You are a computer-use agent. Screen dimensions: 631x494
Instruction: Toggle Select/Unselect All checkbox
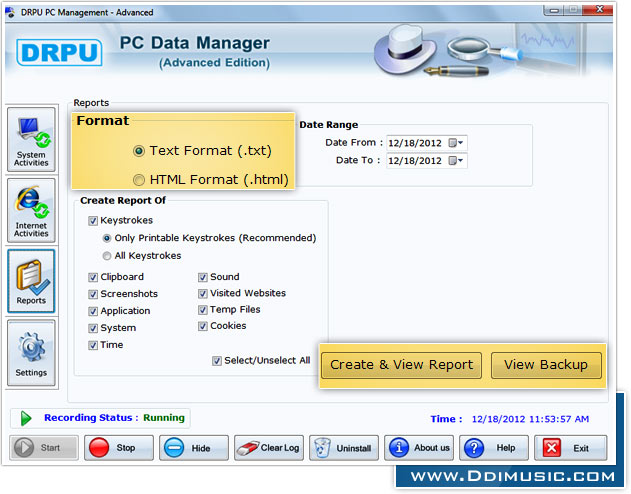(x=217, y=361)
